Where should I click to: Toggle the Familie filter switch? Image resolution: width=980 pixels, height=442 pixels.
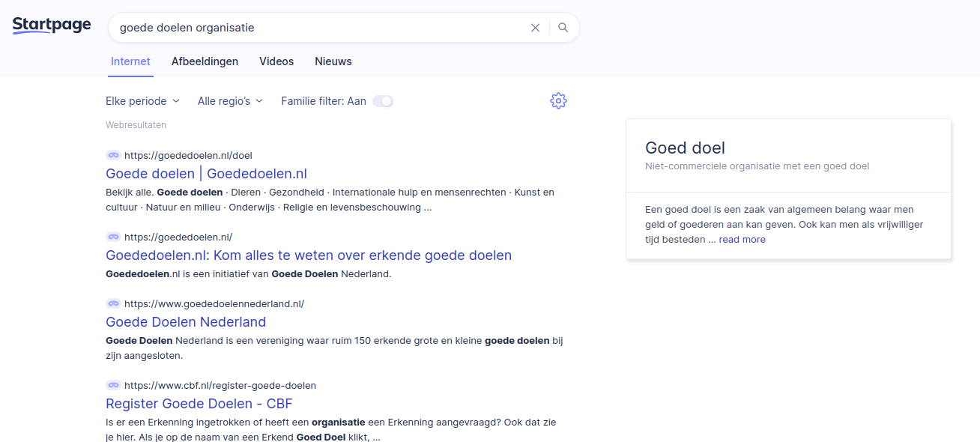pyautogui.click(x=383, y=101)
